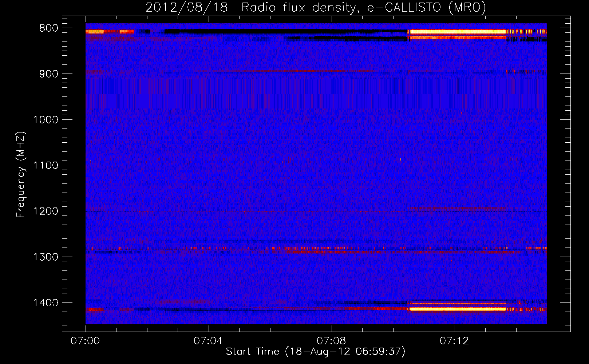Select the '1300' frequency axis label
The image size is (589, 364).
coord(46,257)
